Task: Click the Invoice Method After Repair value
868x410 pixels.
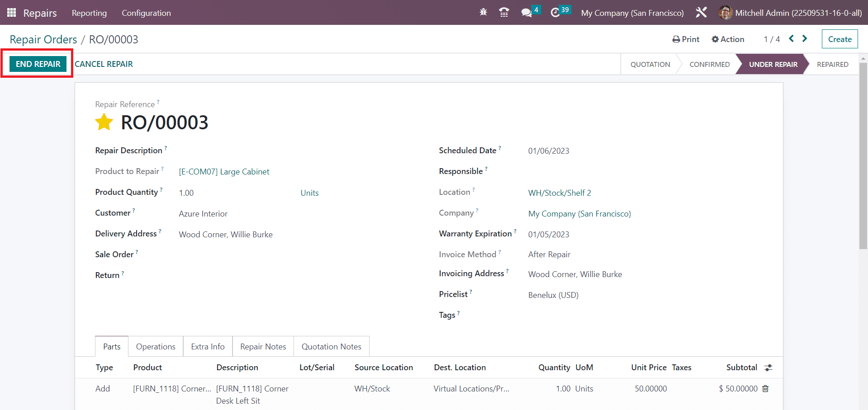Action: point(549,254)
